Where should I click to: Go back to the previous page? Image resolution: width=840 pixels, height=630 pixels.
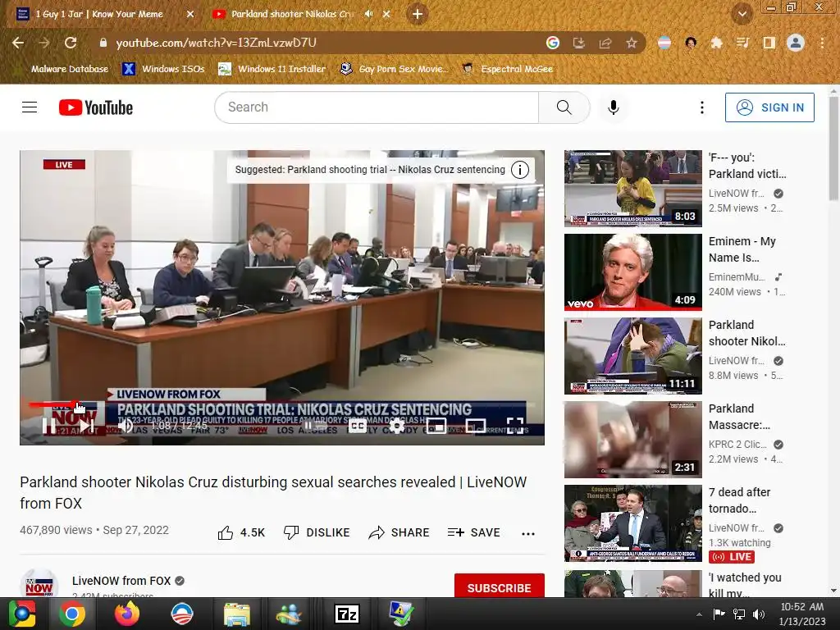coord(18,43)
